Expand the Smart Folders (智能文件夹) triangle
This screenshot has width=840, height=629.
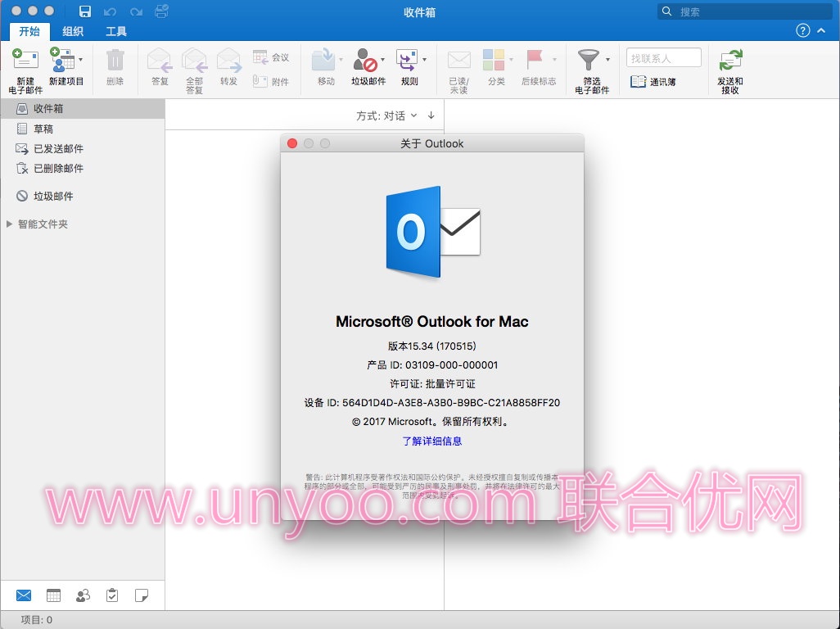9,224
